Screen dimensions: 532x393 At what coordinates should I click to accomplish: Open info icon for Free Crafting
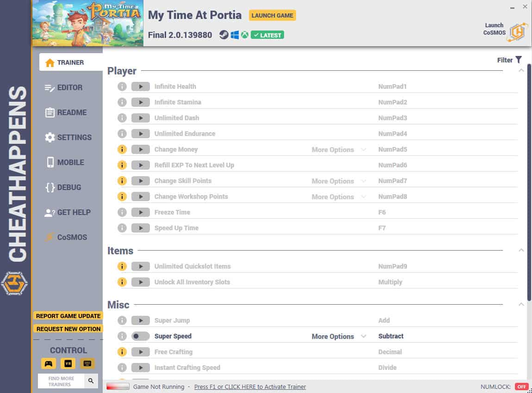point(122,352)
